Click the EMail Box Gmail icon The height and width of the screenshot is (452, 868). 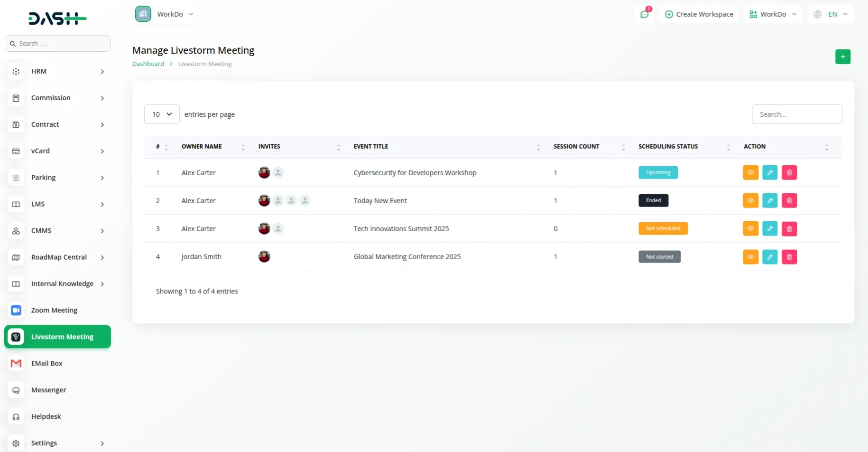tap(16, 363)
